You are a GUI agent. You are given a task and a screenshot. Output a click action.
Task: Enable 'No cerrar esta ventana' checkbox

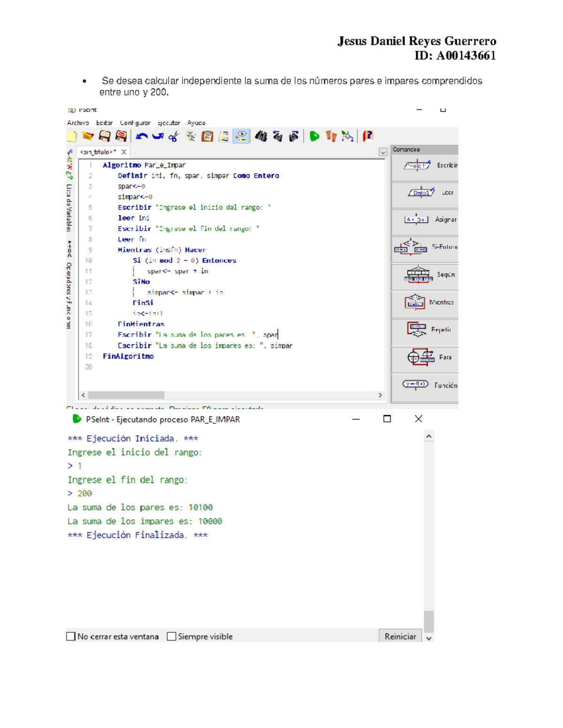pos(71,636)
